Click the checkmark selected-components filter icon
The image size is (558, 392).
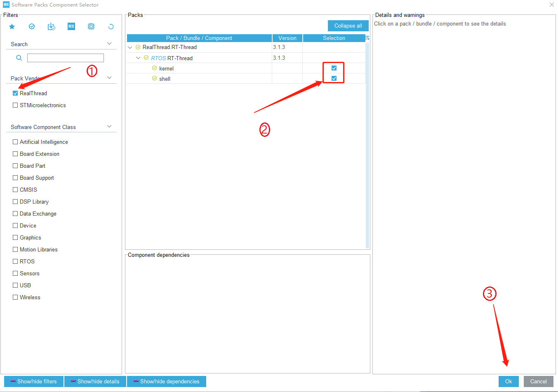[32, 27]
